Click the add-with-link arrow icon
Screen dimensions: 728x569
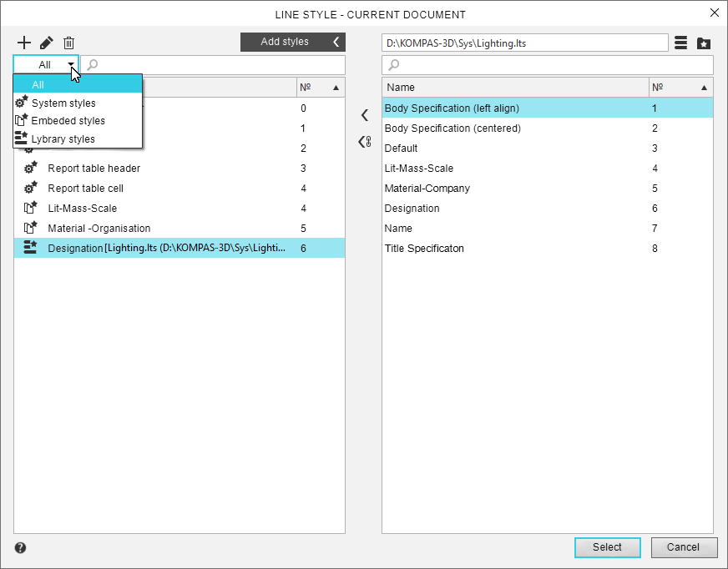coord(364,142)
